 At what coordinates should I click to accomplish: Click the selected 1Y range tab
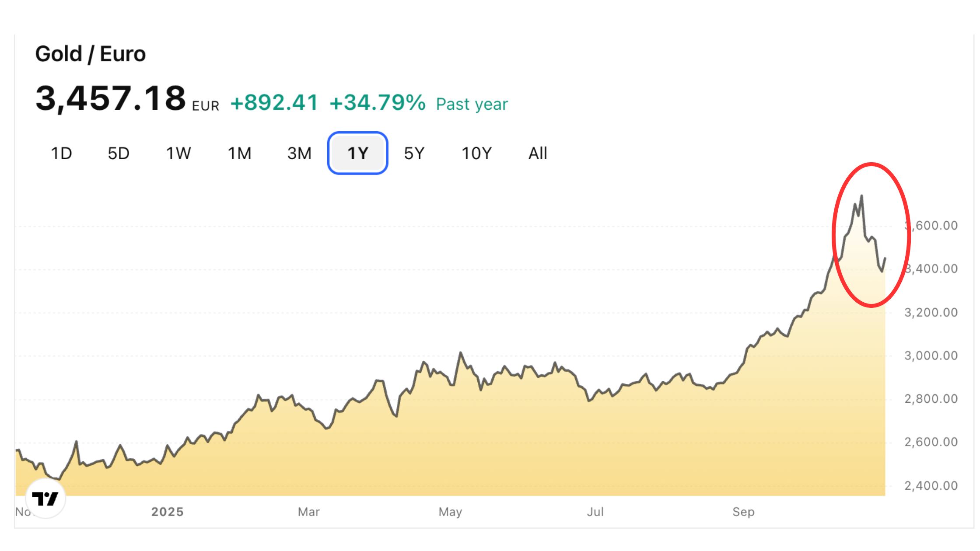357,153
